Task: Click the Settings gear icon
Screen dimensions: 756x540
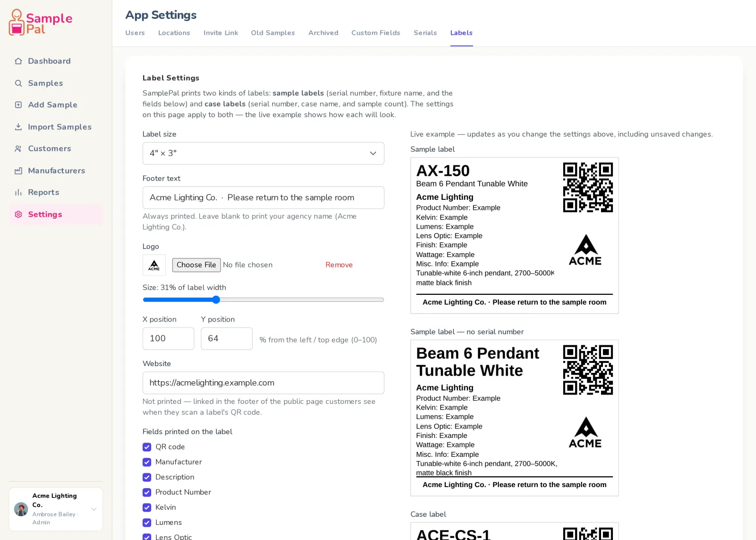Action: (x=18, y=214)
